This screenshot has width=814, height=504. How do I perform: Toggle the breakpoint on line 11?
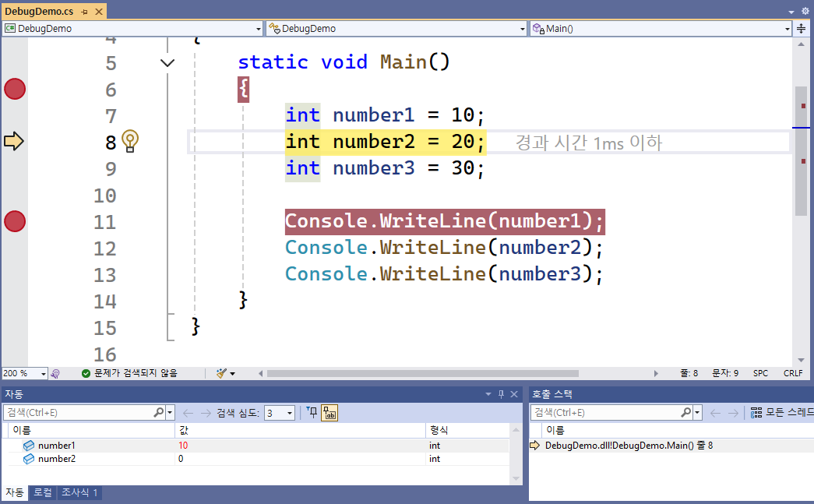coord(15,222)
